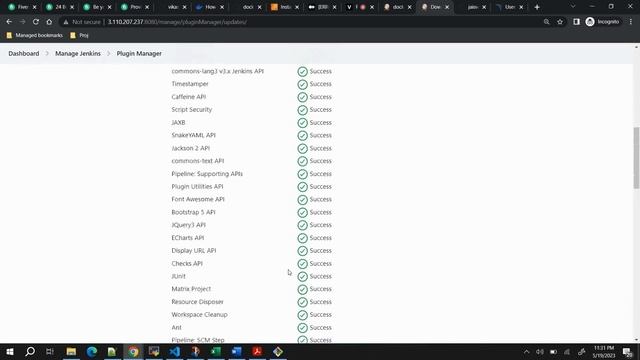Click the Ant plugin name text
The height and width of the screenshot is (360, 640).
click(x=176, y=327)
